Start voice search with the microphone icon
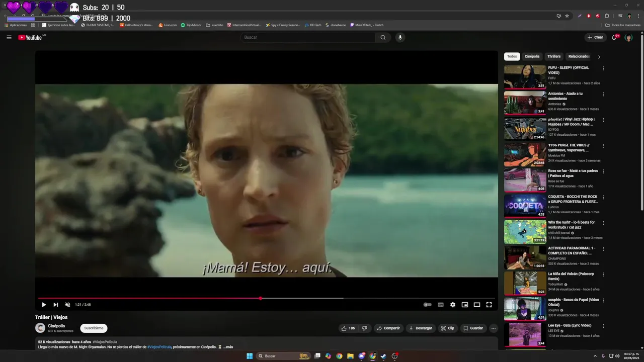The image size is (644, 362). (x=400, y=37)
